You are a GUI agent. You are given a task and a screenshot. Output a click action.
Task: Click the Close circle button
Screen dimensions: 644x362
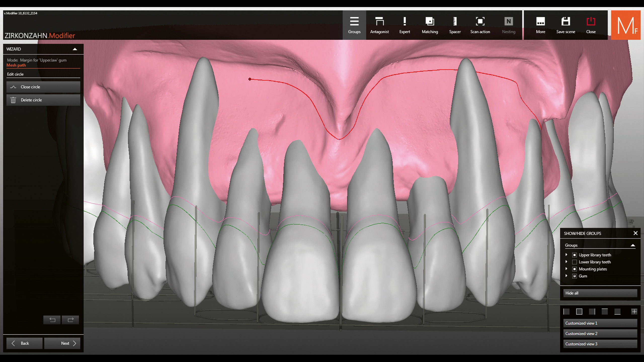43,87
